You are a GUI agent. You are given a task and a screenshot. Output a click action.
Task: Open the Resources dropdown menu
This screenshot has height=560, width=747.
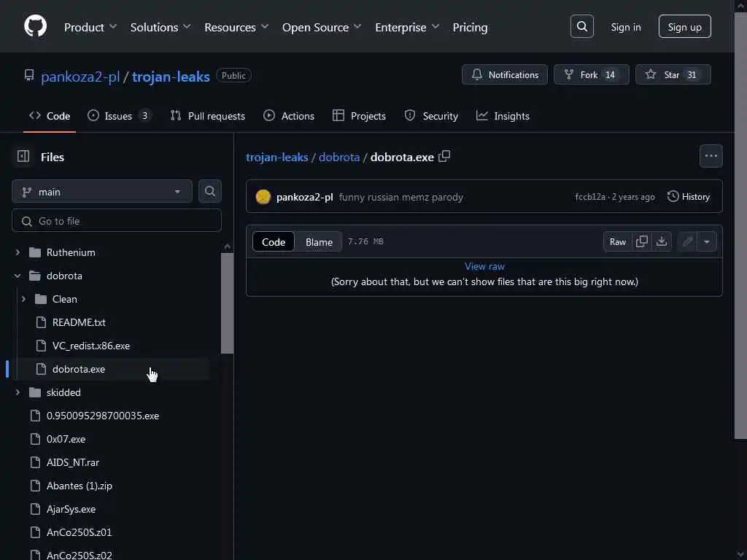tap(236, 27)
